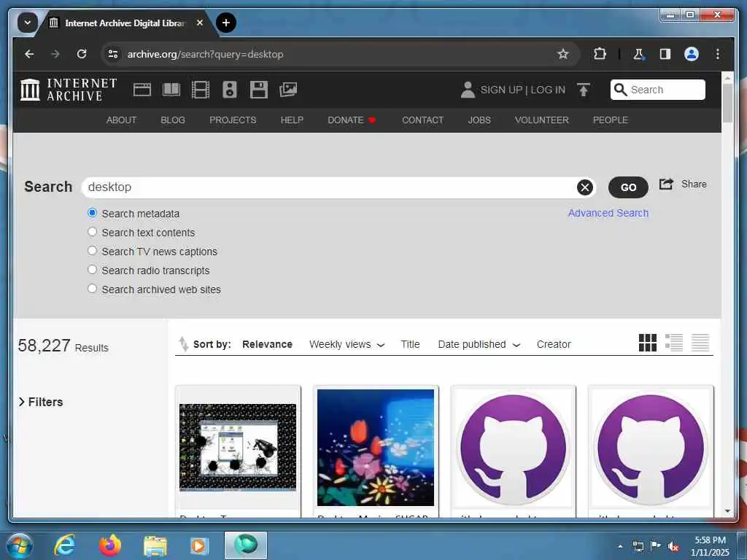Image resolution: width=747 pixels, height=560 pixels.
Task: Switch to compact list view
Action: pos(700,343)
